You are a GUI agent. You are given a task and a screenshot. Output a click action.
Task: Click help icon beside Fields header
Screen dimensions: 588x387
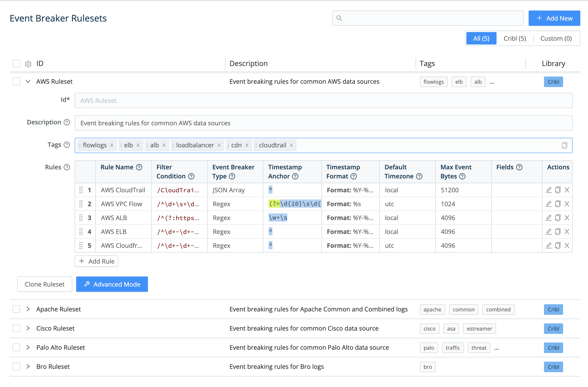tap(519, 167)
